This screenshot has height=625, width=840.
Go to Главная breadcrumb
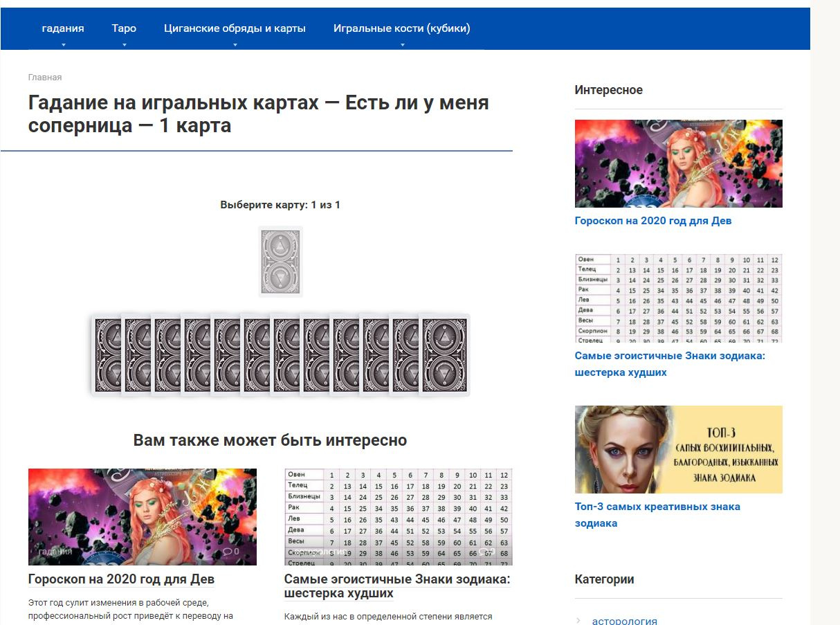(45, 78)
